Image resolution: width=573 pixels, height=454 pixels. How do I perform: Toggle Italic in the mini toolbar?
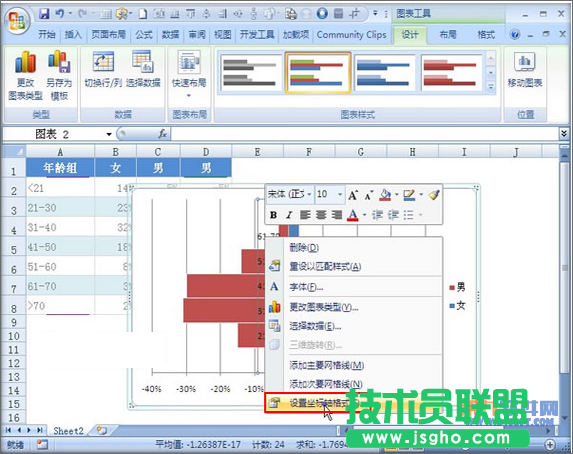tap(289, 215)
